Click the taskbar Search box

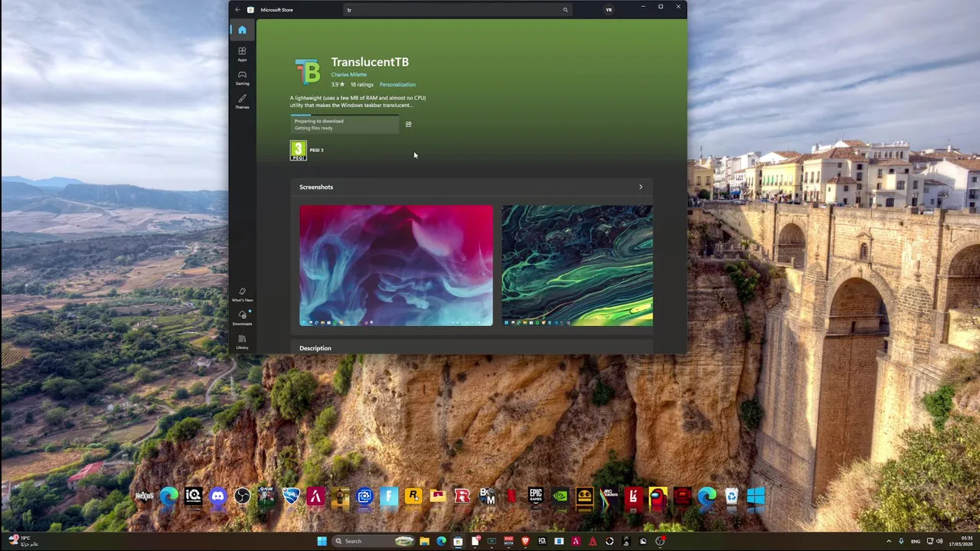coord(374,541)
